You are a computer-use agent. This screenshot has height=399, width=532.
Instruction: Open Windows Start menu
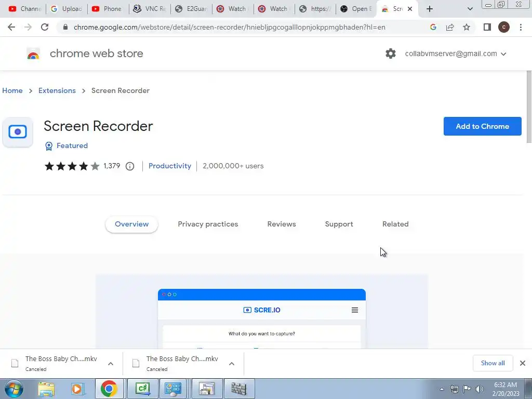click(x=14, y=389)
